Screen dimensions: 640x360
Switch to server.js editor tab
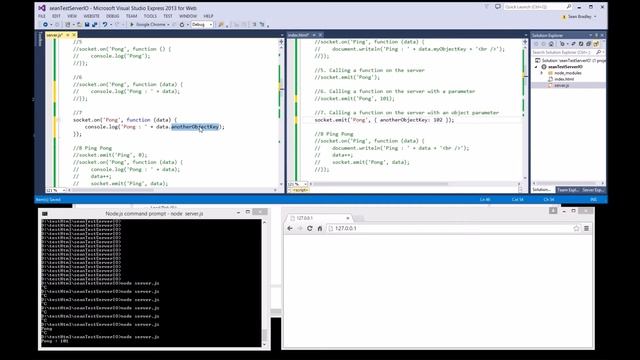point(55,35)
